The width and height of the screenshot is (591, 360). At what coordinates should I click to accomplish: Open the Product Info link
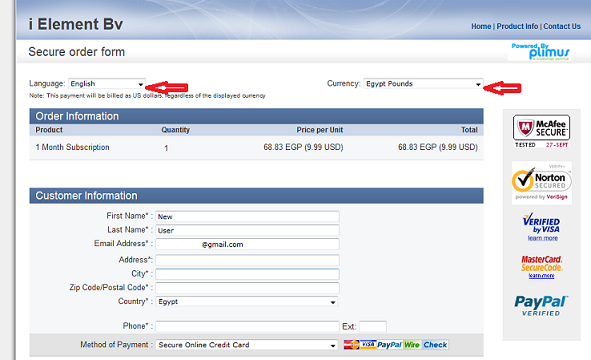[517, 26]
